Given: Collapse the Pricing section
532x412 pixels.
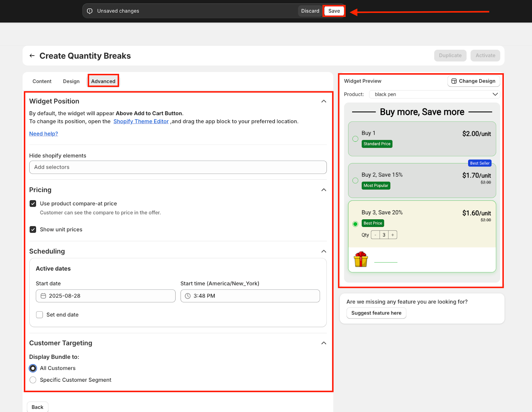Looking at the screenshot, I should [x=324, y=190].
